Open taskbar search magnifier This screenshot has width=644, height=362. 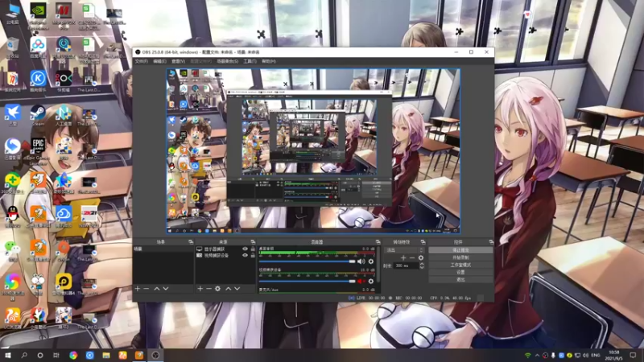(x=24, y=356)
